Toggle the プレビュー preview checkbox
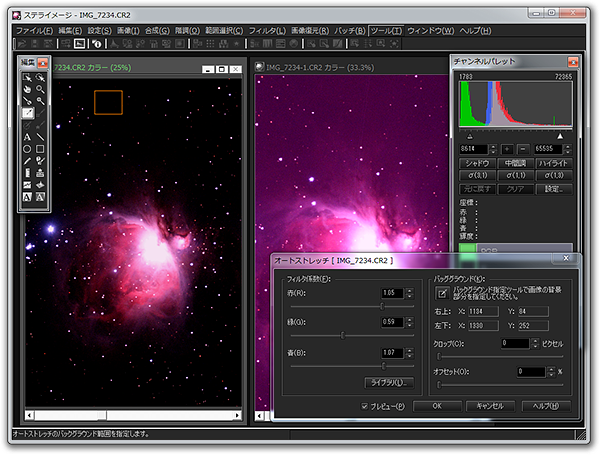This screenshot has width=600, height=455. (x=365, y=406)
